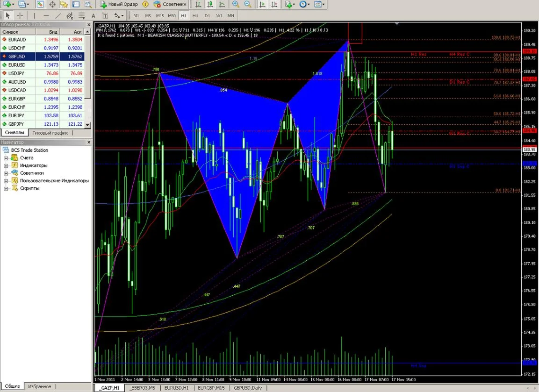Toggle the H4 timeframe button

195,15
